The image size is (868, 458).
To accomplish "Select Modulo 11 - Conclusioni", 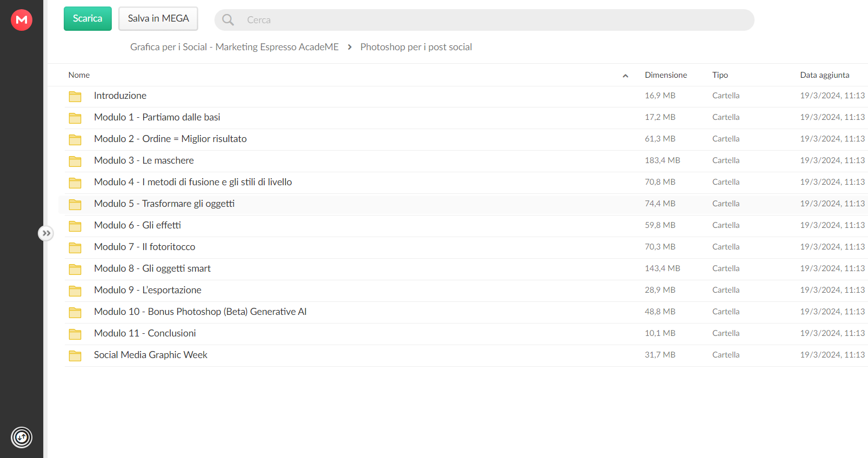I will coord(145,333).
